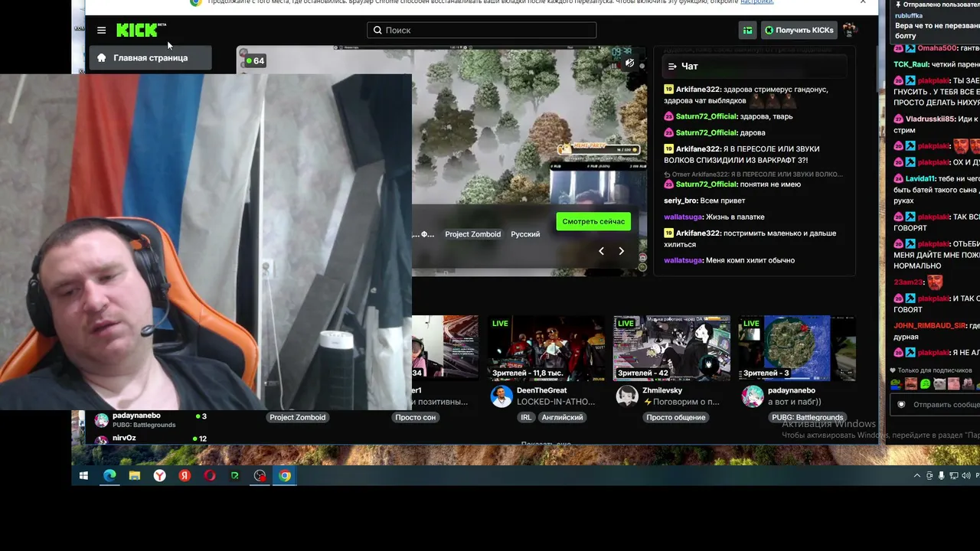Viewport: 980px width, 551px height.
Task: Open DeenTheGreat live stream thumbnail
Action: [547, 348]
